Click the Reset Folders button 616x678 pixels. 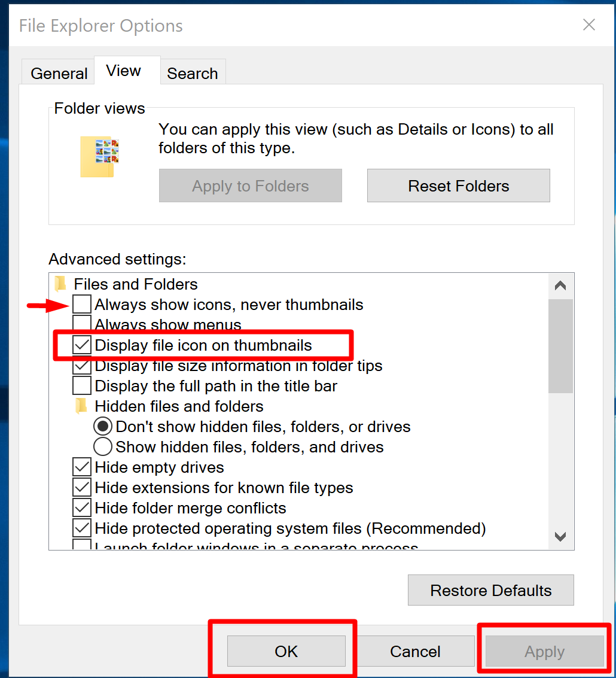pyautogui.click(x=458, y=186)
